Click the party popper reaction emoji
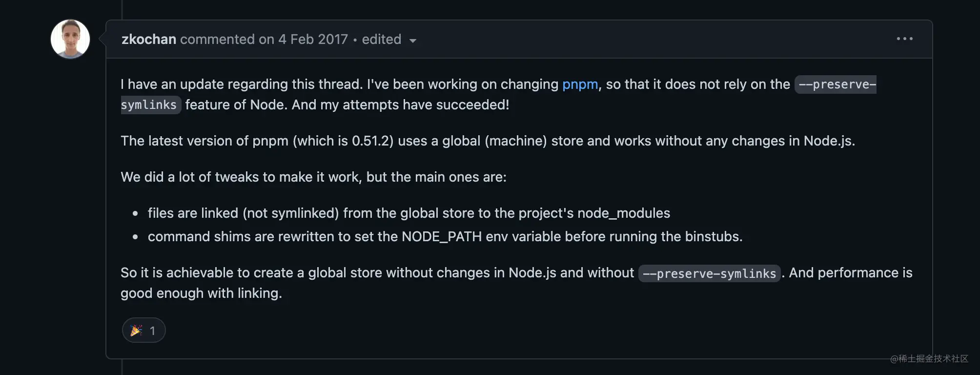This screenshot has width=980, height=375. point(136,331)
